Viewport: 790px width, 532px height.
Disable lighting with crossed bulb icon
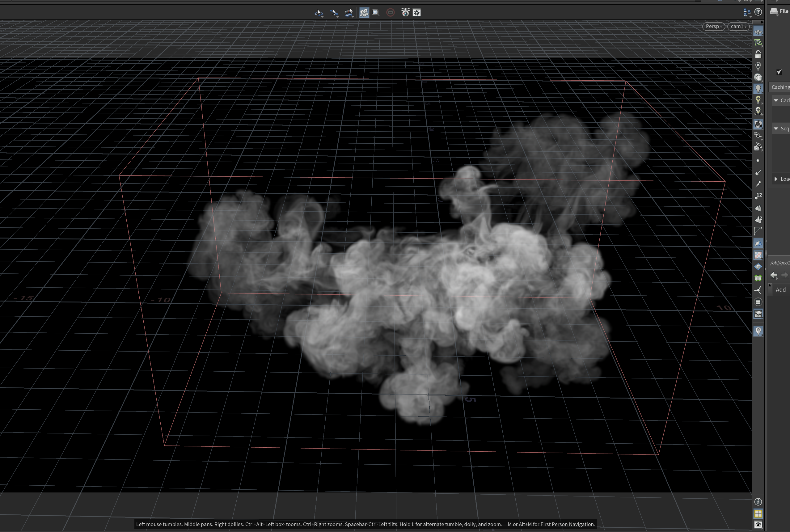pos(758,66)
